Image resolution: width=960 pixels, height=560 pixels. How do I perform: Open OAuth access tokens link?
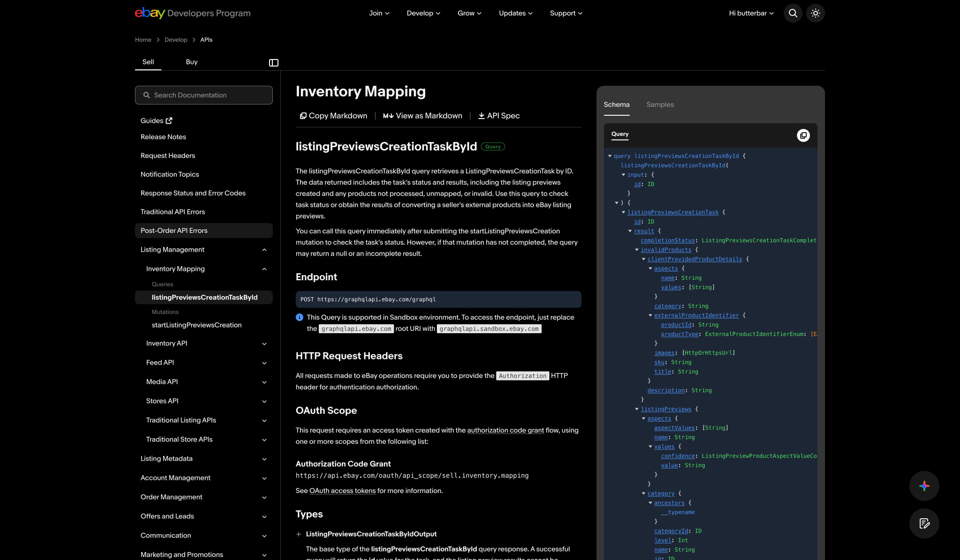click(342, 491)
